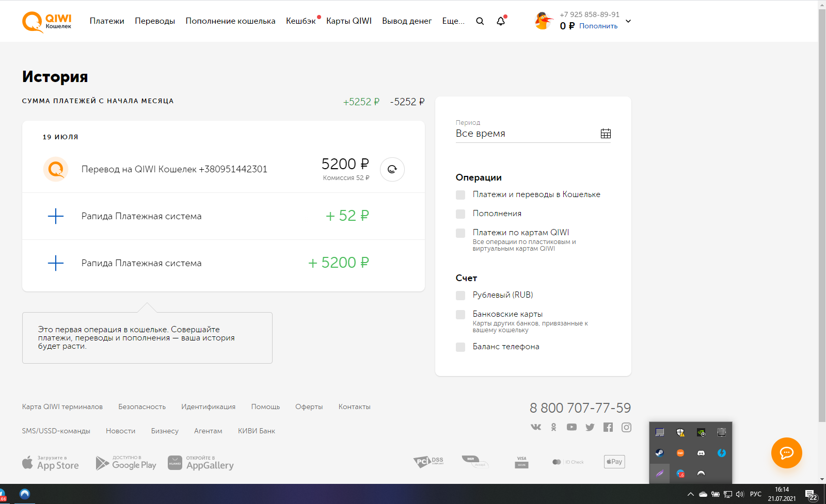
Task: Click the Apple Pay badge in footer
Action: [614, 462]
